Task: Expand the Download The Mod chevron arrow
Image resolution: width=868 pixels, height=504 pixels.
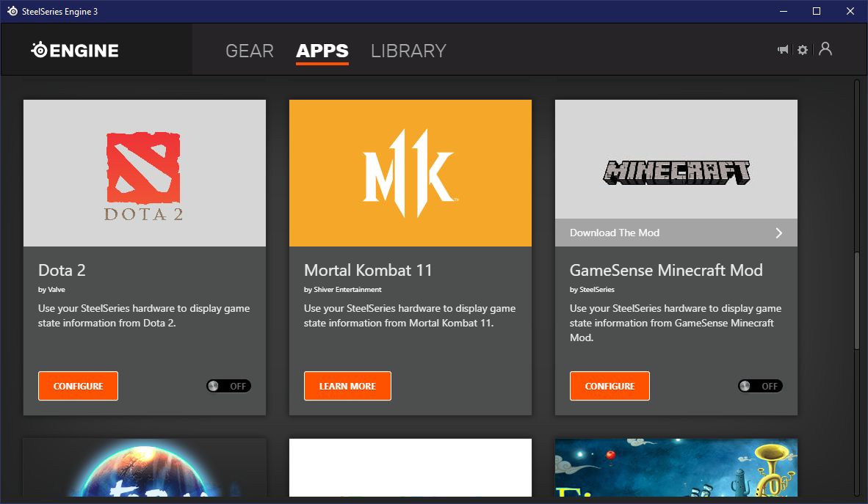Action: (779, 233)
